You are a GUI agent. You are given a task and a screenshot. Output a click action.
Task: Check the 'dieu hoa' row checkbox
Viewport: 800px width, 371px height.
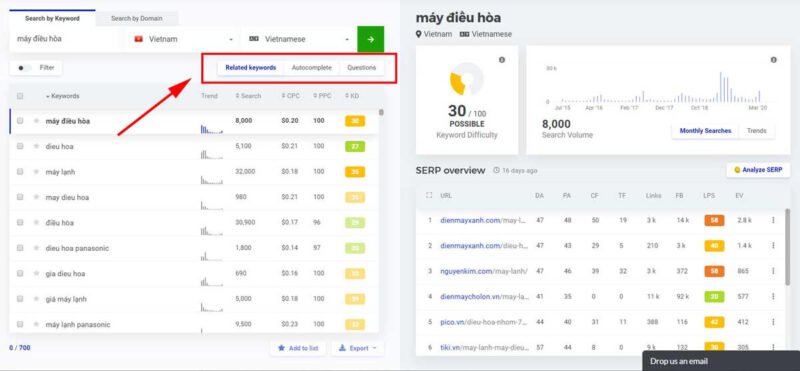pos(20,146)
